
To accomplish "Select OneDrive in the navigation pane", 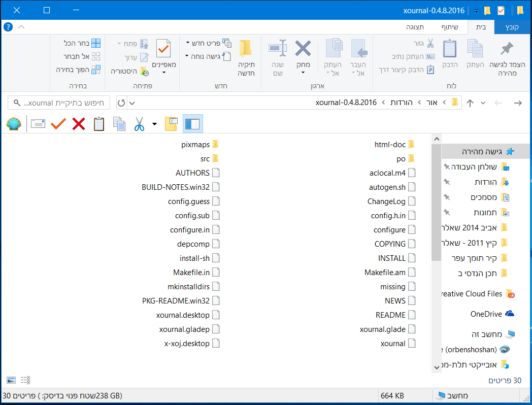I will (492, 314).
